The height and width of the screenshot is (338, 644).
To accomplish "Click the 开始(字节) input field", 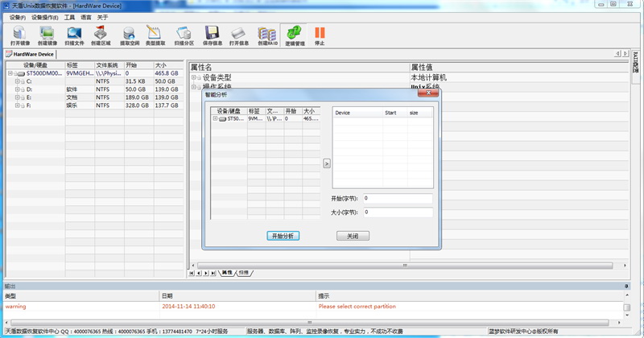I will pyautogui.click(x=398, y=198).
